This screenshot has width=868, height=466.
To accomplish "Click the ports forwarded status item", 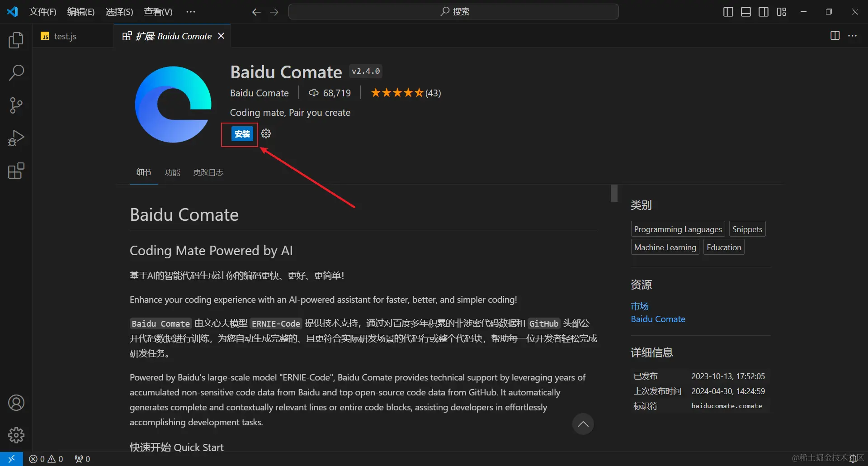I will point(82,459).
